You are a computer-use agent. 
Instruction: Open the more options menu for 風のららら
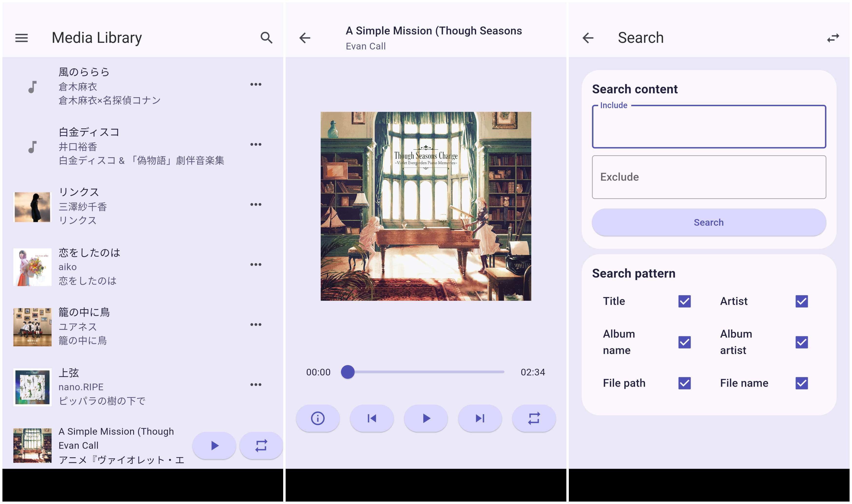pyautogui.click(x=256, y=84)
